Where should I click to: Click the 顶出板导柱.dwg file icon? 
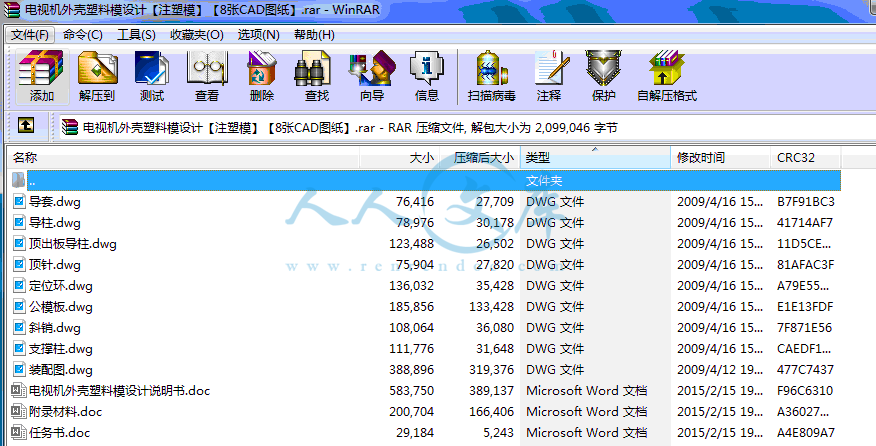pyautogui.click(x=20, y=244)
